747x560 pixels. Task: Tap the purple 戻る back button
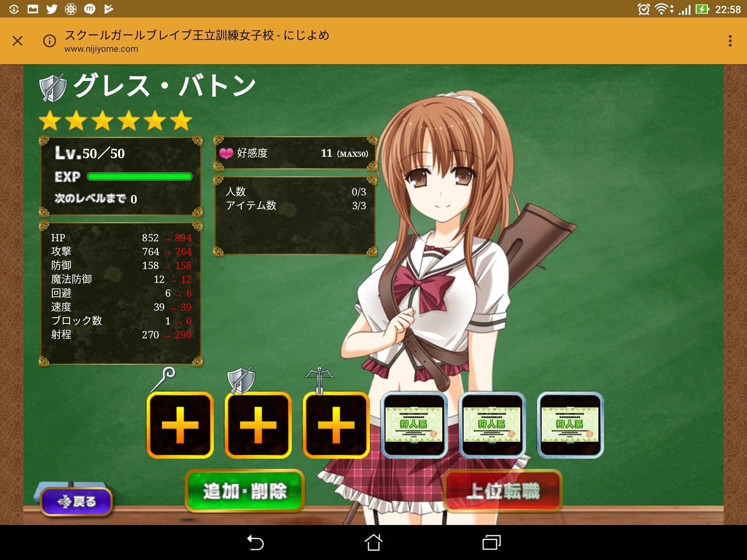(x=76, y=502)
